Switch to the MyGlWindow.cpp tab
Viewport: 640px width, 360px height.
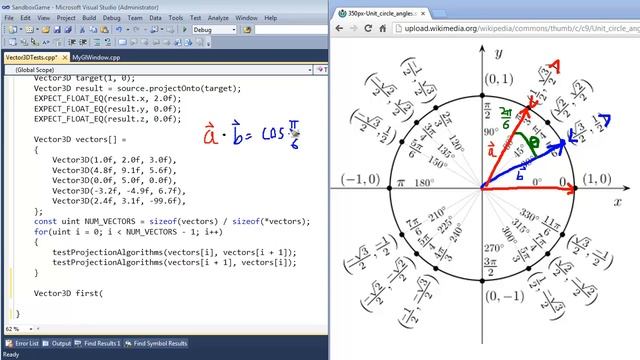pyautogui.click(x=96, y=58)
